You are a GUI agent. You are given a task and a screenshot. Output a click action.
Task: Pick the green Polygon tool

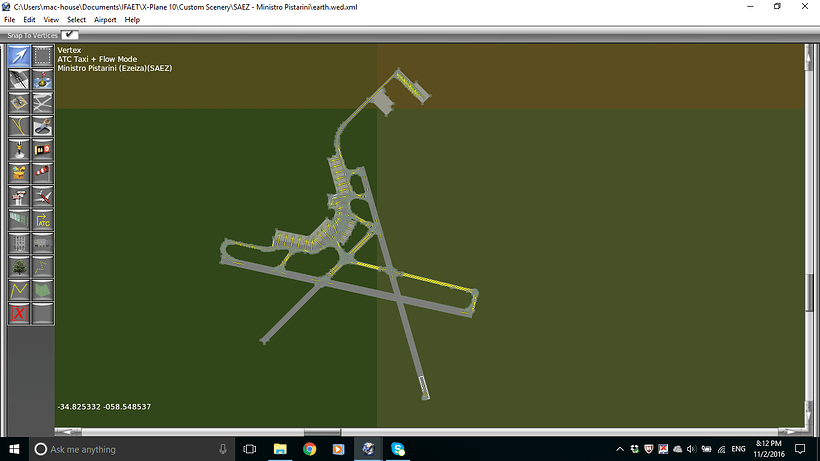pos(42,291)
